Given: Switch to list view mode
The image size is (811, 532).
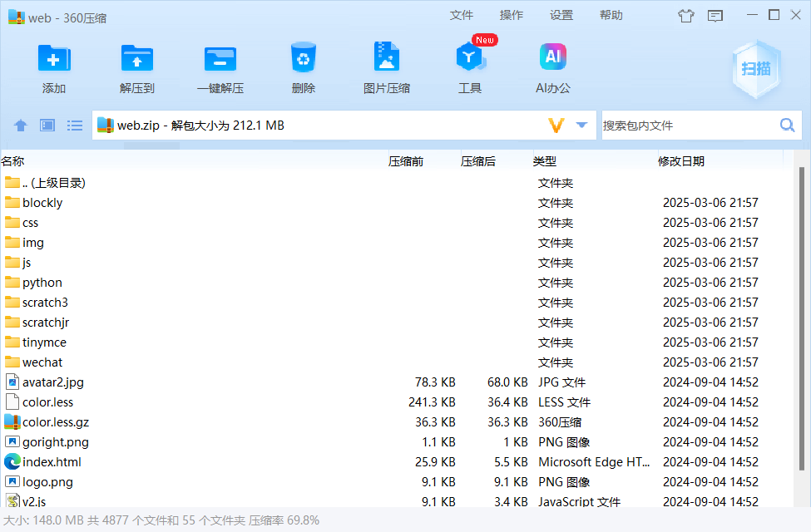Looking at the screenshot, I should 75,126.
